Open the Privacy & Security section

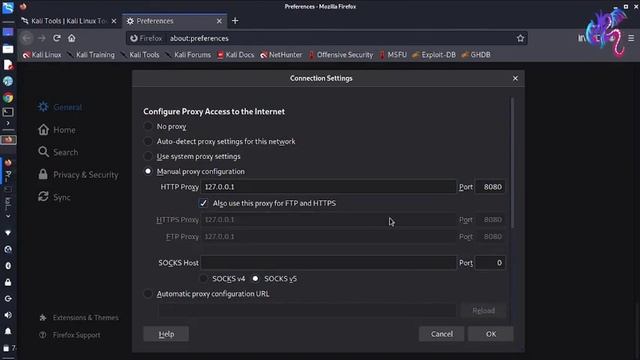[78, 175]
